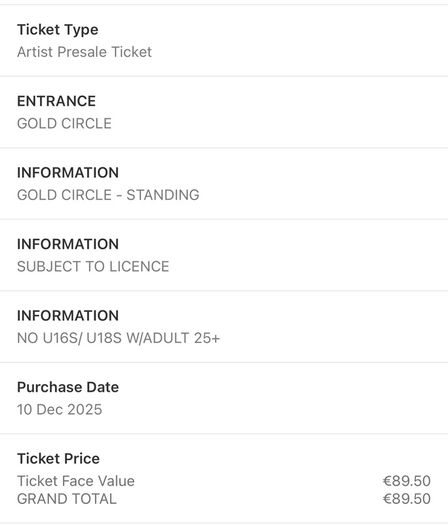Select the INFORMATION label above SUBJECT TO LICENCE
Screen dimensions: 448x525
(x=68, y=244)
